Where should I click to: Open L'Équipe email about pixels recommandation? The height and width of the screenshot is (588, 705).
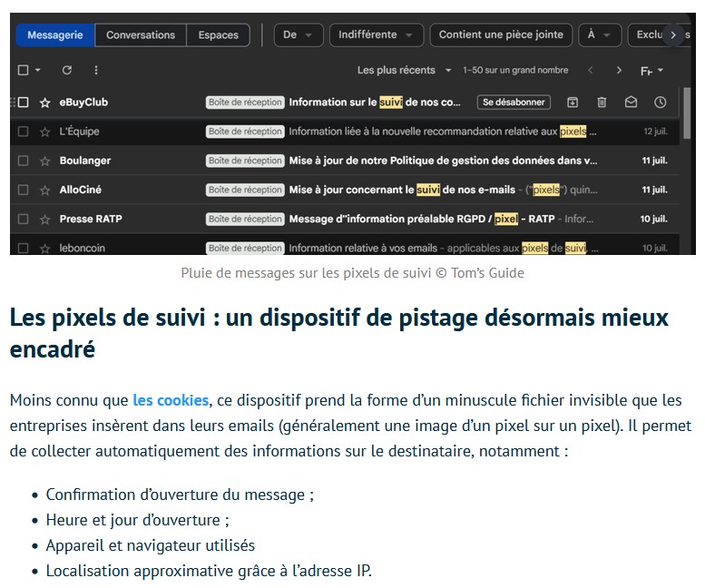[x=443, y=132]
